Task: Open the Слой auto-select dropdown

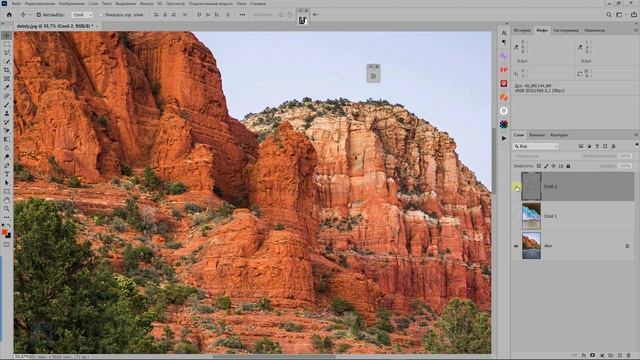Action: pyautogui.click(x=82, y=15)
